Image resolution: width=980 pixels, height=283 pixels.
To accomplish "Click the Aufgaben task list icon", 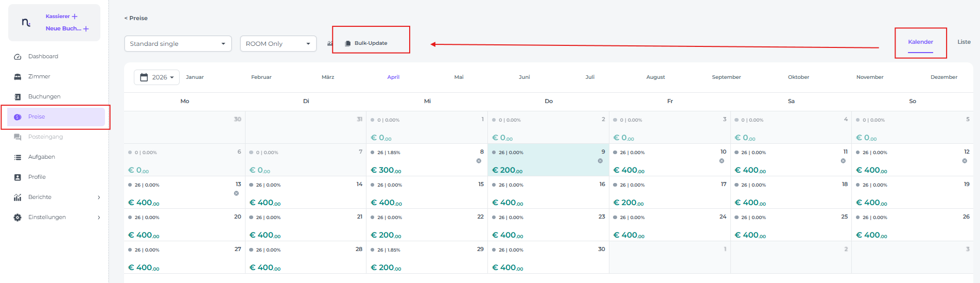I will [17, 157].
